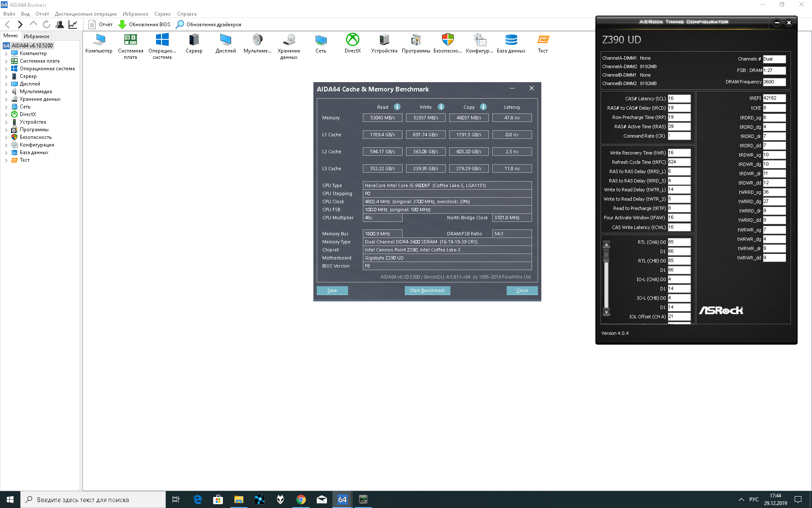The width and height of the screenshot is (812, 508).
Task: Open the Системная плата category icon
Action: coord(130,40)
